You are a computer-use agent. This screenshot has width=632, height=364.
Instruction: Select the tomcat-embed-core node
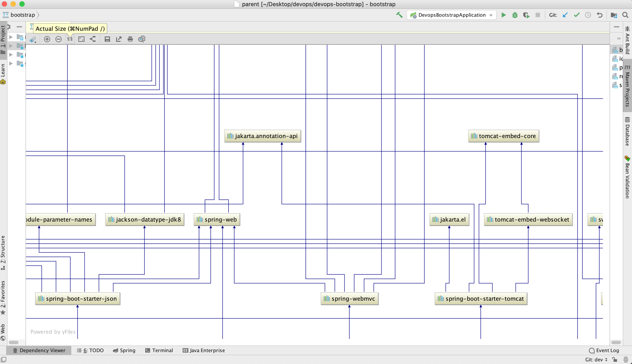click(504, 136)
